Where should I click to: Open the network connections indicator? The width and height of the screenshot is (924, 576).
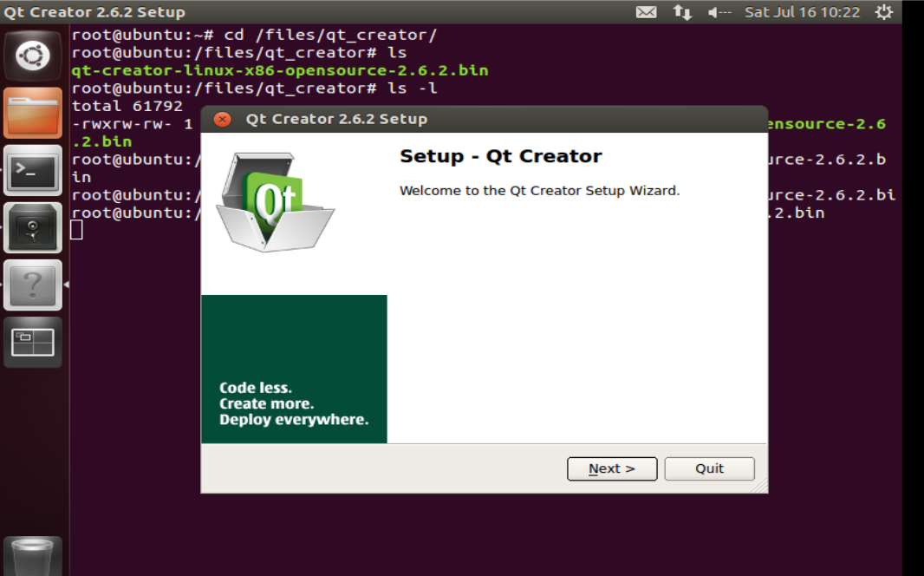(x=682, y=12)
